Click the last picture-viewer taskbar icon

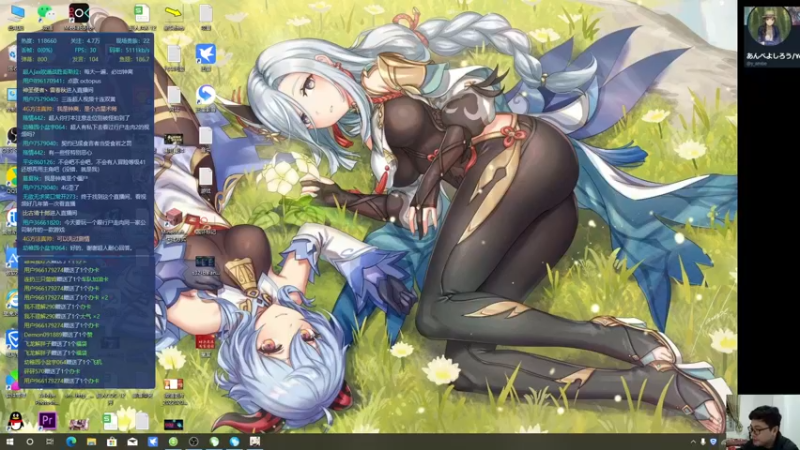click(255, 441)
